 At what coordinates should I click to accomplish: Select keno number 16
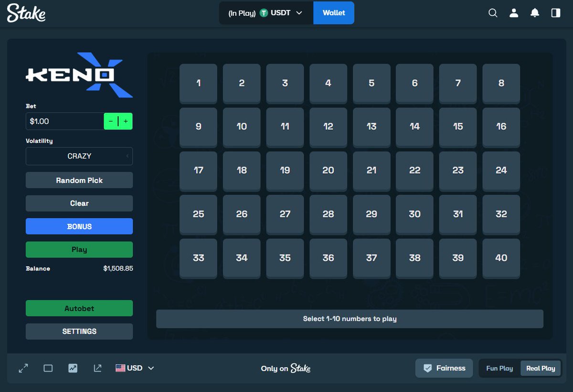pos(501,127)
